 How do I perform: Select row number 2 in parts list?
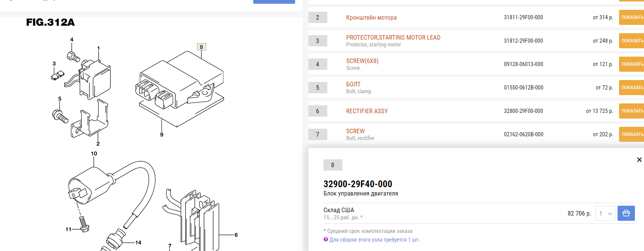317,17
